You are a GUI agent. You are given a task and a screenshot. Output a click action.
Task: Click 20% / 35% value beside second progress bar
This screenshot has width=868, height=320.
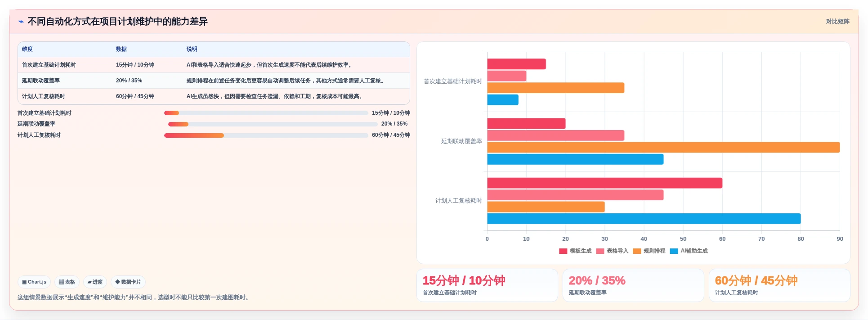(394, 124)
